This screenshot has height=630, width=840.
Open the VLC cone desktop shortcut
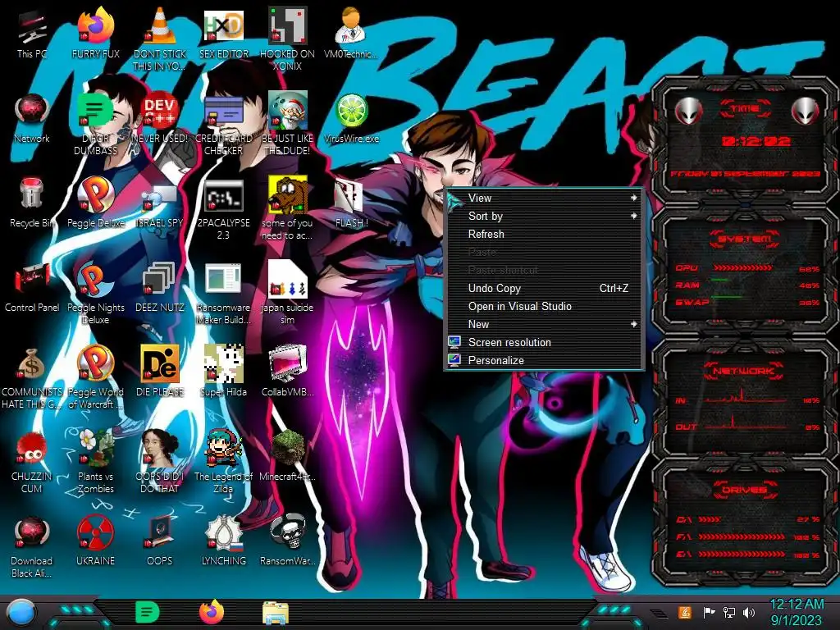click(160, 38)
